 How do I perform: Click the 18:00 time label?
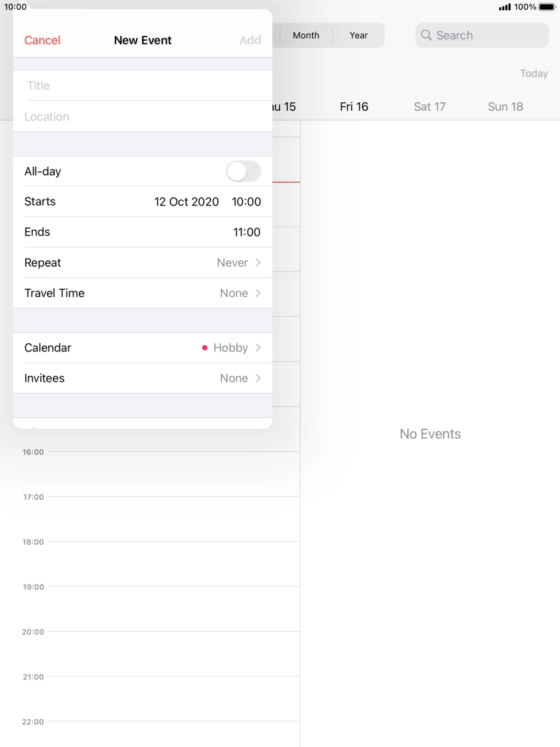(33, 542)
